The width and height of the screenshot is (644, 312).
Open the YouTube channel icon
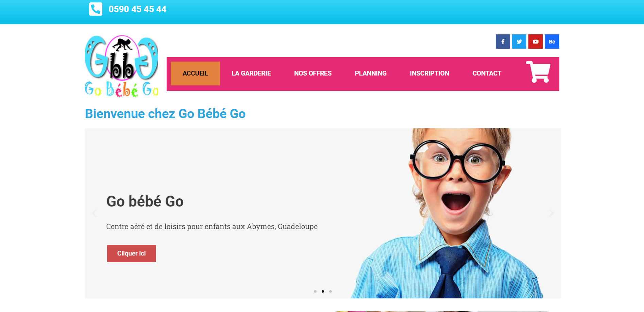(x=535, y=42)
